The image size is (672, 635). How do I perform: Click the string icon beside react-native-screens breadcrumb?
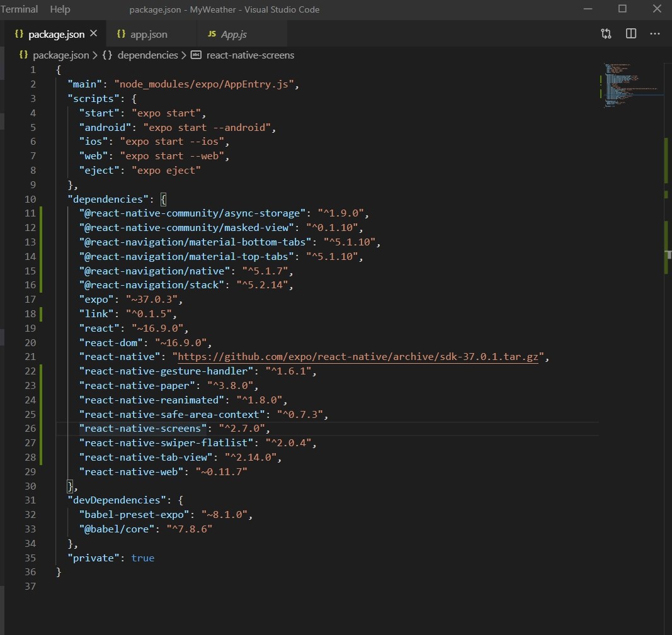tap(196, 55)
